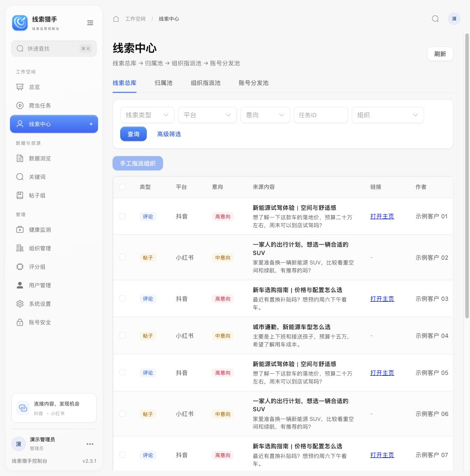
Task: Toggle the select-all checkbox in table header
Action: click(122, 187)
